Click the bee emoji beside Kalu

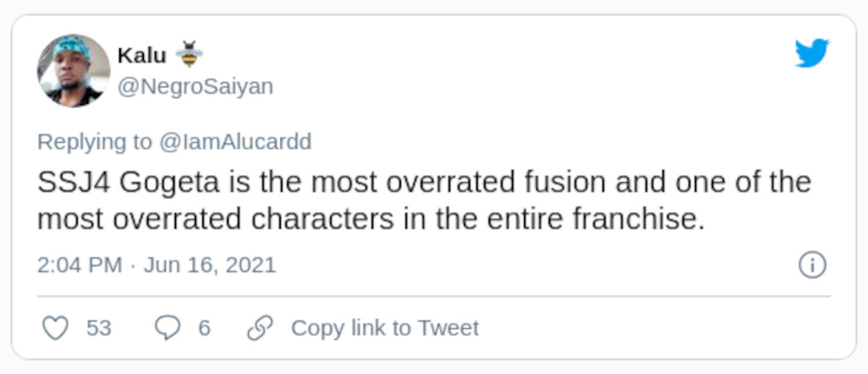coord(190,54)
